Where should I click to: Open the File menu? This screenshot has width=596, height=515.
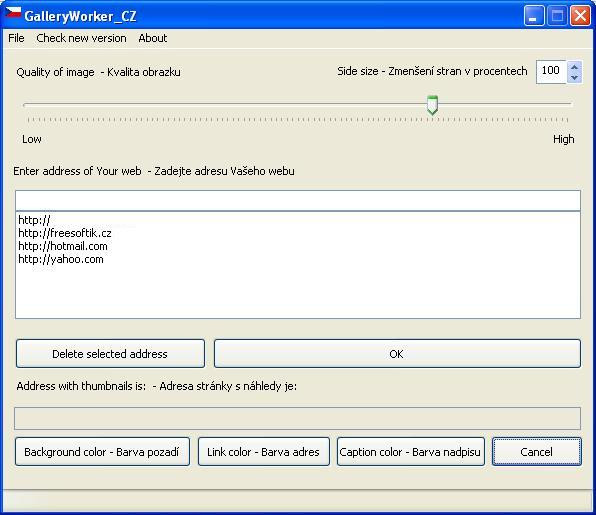[16, 38]
